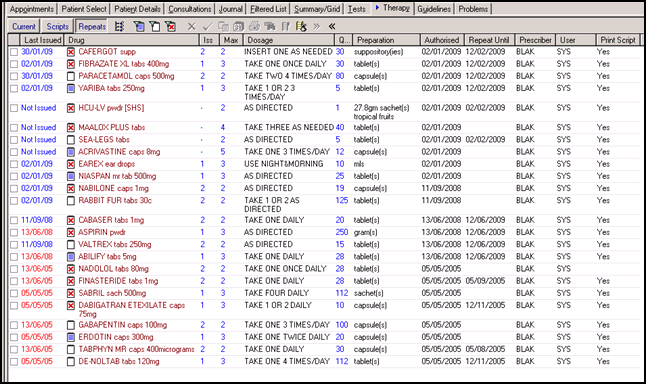This screenshot has height=384, width=646.
Task: Select ERDOTIN caps 300mg drug name
Action: (x=116, y=337)
